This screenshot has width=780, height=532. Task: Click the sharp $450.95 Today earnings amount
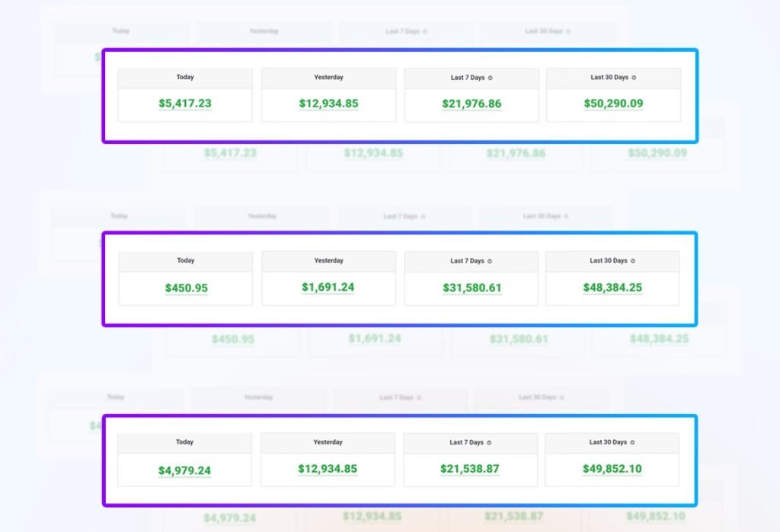[x=186, y=288]
